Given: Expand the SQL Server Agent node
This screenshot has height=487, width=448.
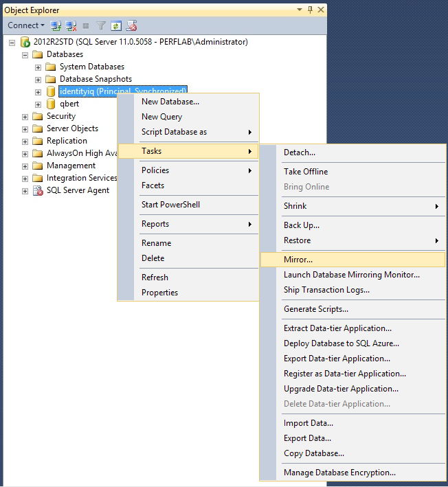Looking at the screenshot, I should pos(25,192).
